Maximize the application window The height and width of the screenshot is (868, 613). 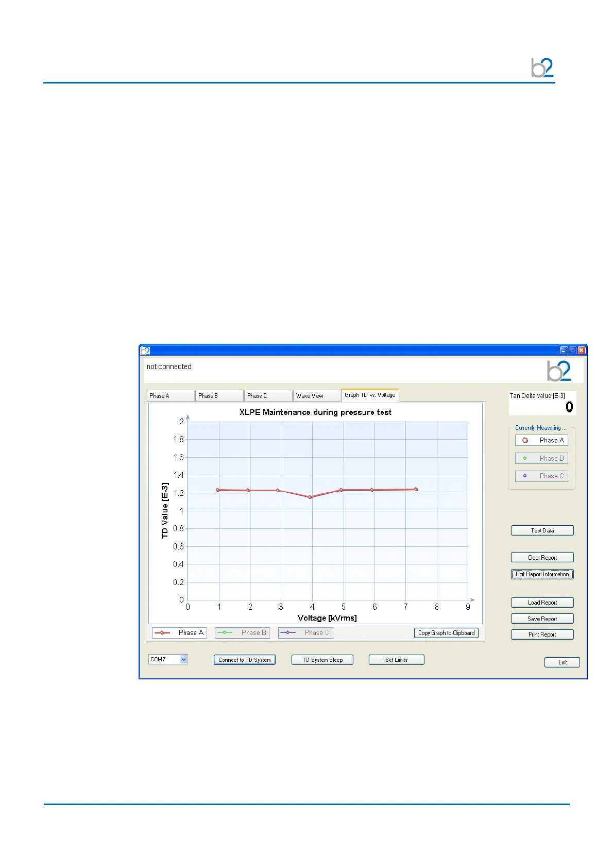click(x=572, y=350)
